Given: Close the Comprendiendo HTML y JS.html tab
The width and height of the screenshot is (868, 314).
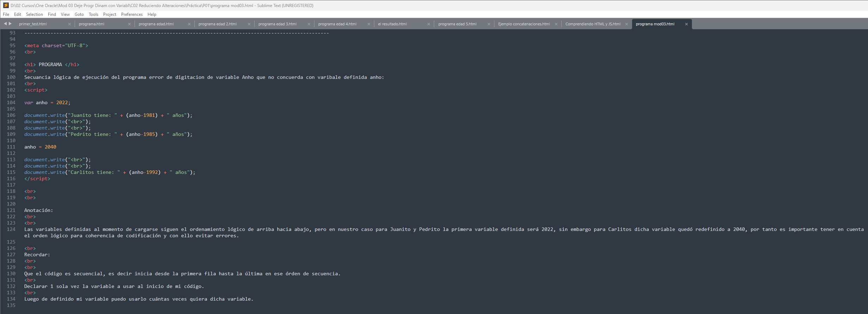Looking at the screenshot, I should 626,24.
